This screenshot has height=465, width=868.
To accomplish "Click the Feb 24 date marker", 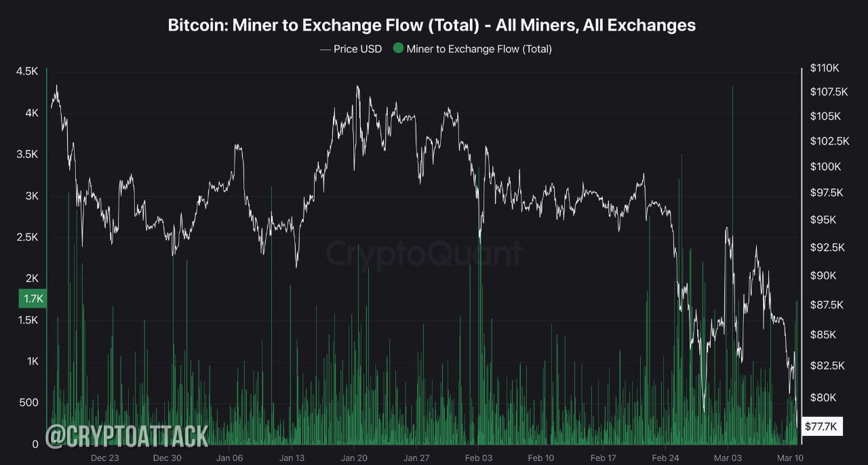I will coord(665,458).
